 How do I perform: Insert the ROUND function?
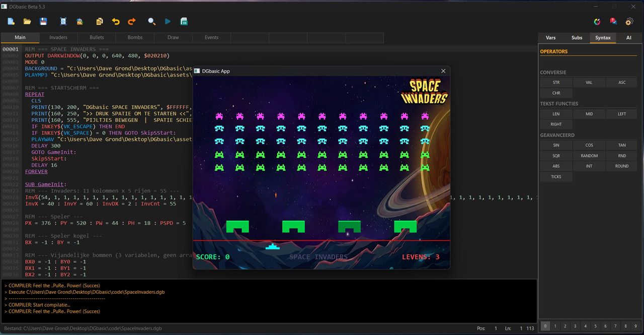(622, 166)
